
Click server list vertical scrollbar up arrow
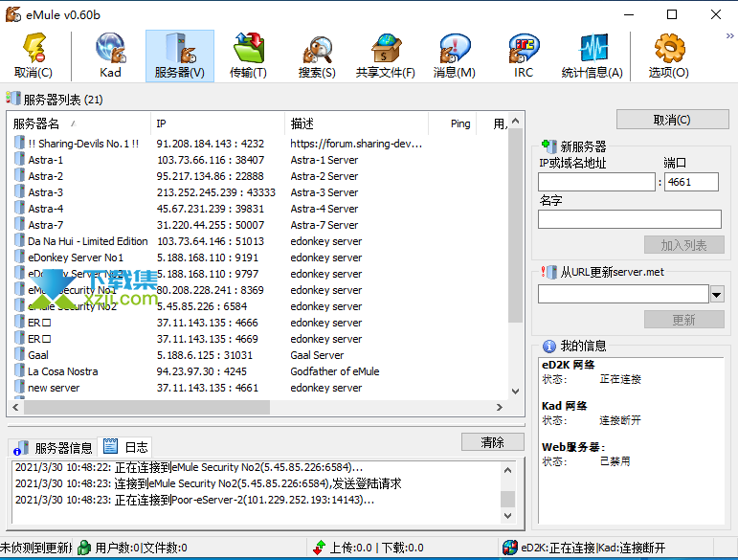(x=515, y=121)
